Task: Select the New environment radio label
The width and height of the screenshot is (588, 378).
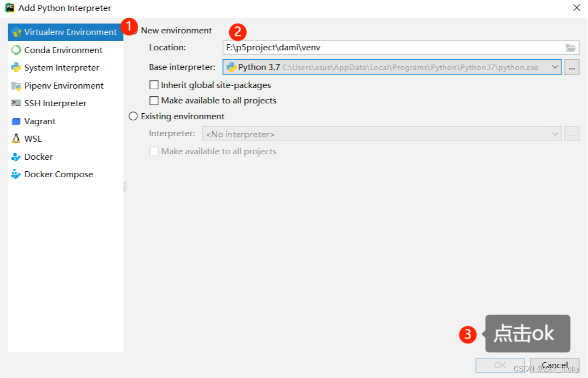Action: coord(176,31)
